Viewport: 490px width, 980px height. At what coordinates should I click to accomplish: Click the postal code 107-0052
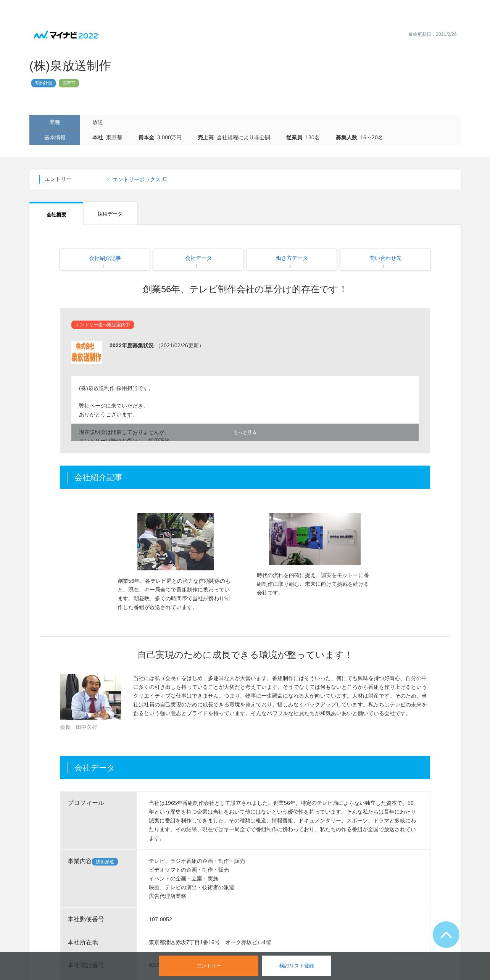click(x=160, y=919)
